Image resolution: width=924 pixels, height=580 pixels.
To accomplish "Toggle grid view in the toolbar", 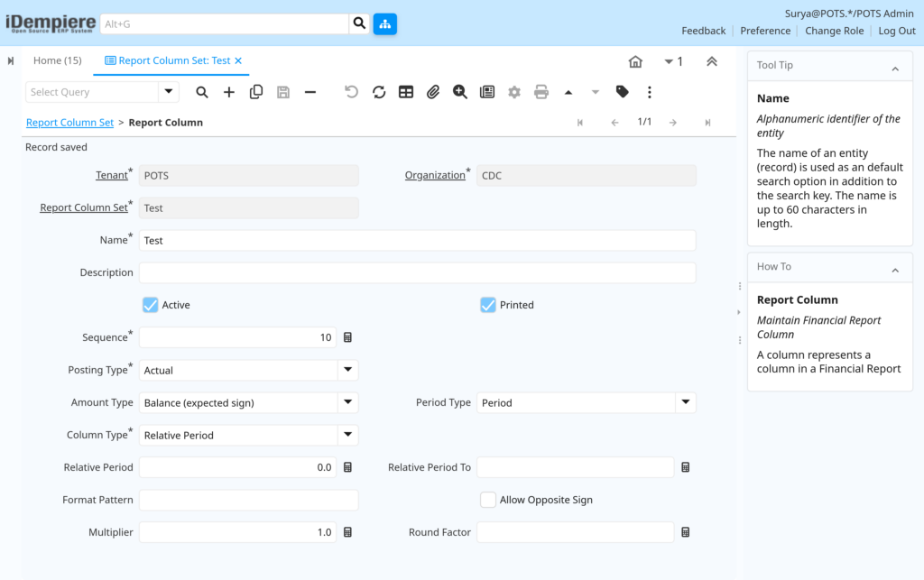I will click(406, 92).
